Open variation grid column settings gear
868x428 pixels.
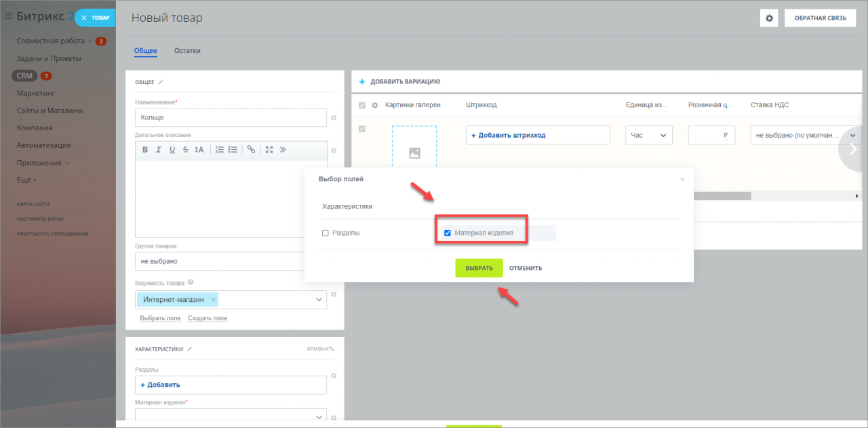click(374, 105)
